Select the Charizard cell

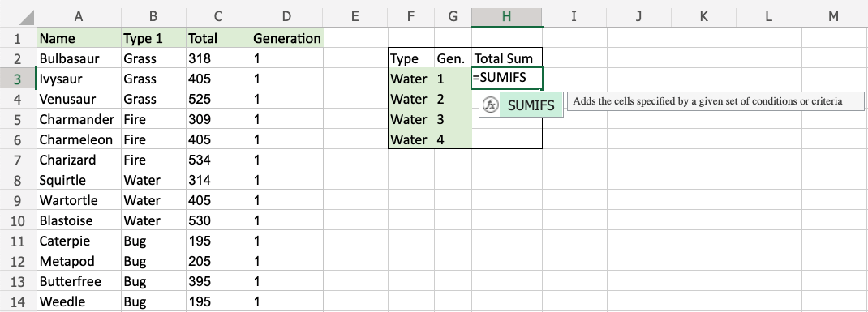click(x=79, y=160)
